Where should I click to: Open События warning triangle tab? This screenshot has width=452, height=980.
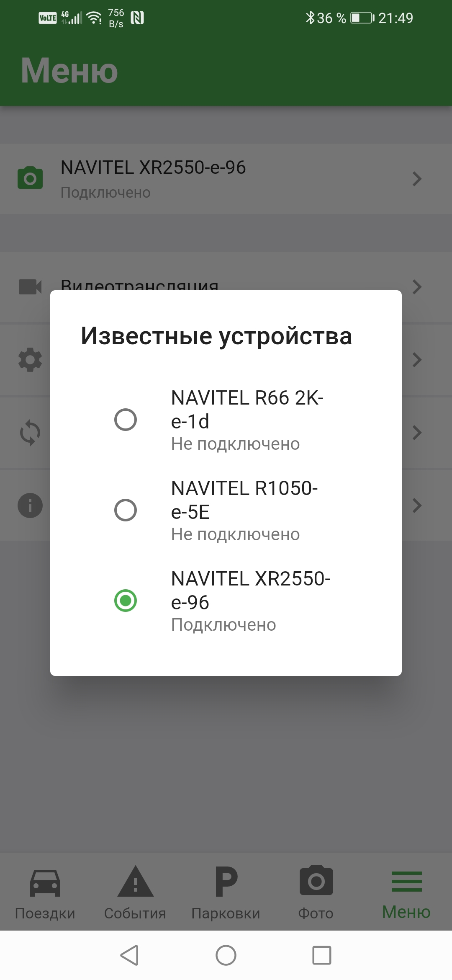(135, 892)
